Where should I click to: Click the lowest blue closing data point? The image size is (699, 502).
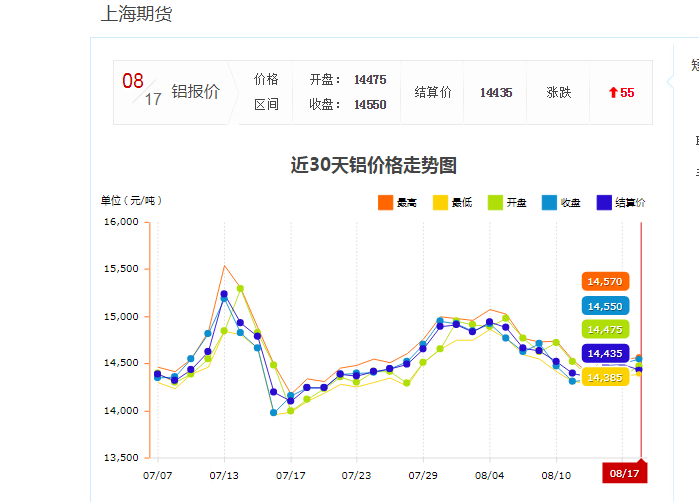point(274,413)
